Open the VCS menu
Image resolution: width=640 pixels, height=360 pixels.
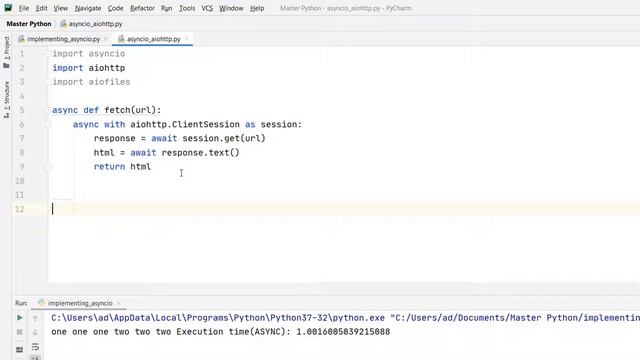(207, 8)
